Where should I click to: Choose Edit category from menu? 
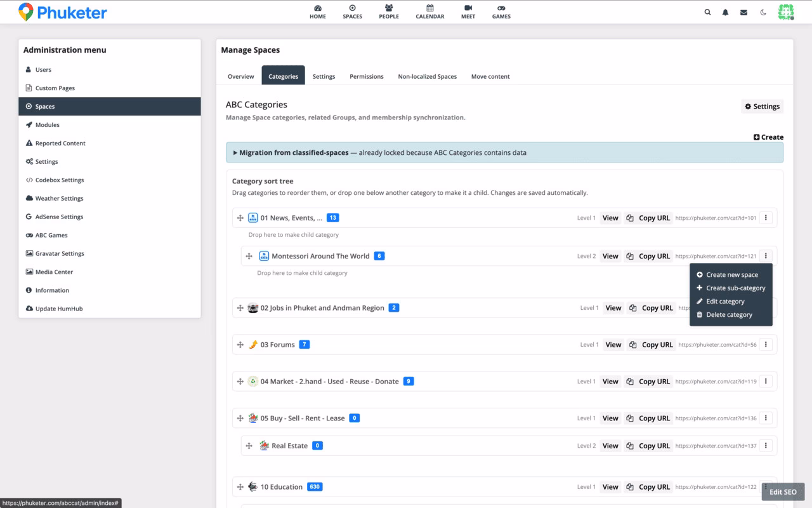tap(731, 302)
